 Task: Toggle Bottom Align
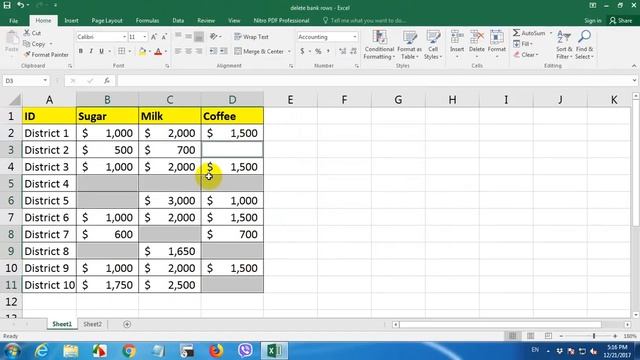[199, 37]
